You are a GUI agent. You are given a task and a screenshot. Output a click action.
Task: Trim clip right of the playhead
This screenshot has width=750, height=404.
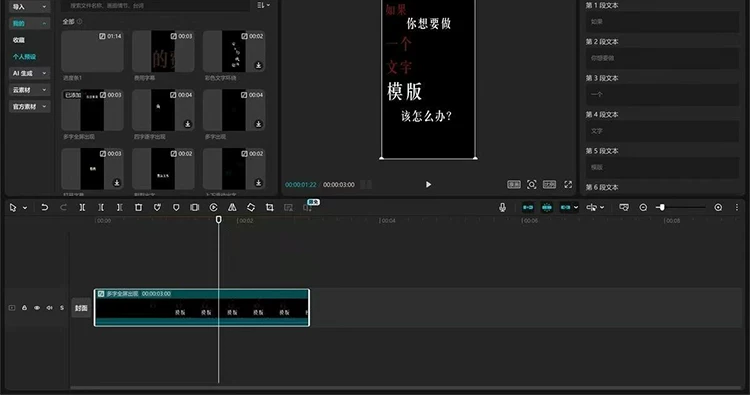point(120,207)
